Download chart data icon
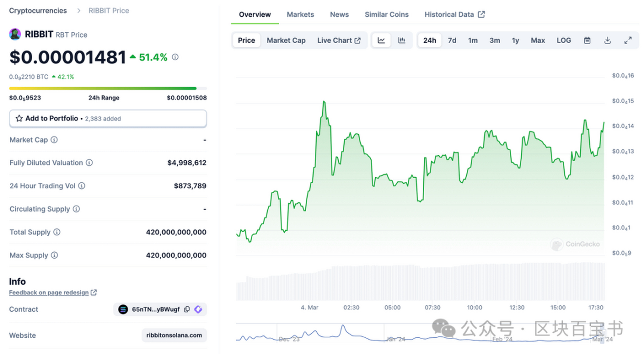 [x=607, y=40]
